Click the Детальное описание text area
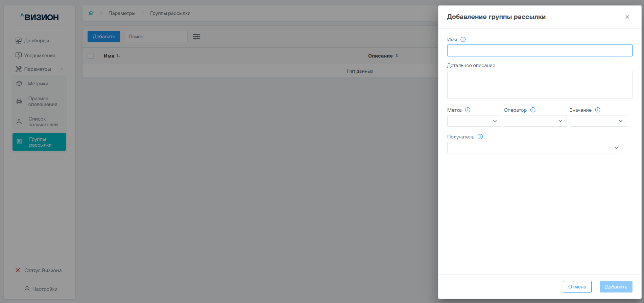Image resolution: width=644 pixels, height=303 pixels. click(x=540, y=85)
